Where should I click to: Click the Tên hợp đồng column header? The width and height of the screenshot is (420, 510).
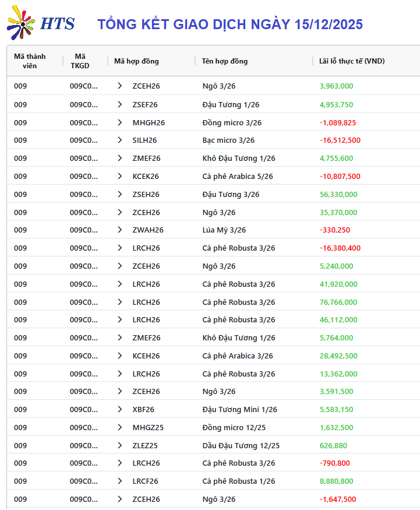click(x=225, y=61)
